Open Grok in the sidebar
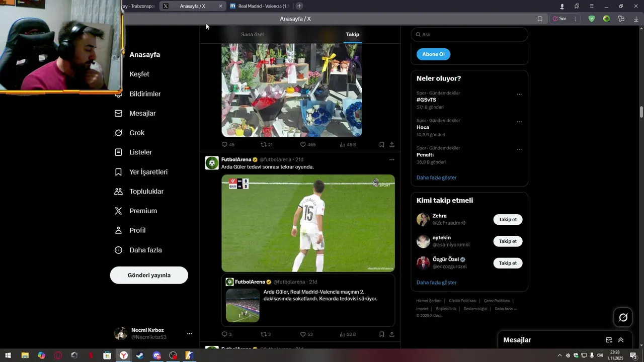The height and width of the screenshot is (362, 644). click(130, 133)
